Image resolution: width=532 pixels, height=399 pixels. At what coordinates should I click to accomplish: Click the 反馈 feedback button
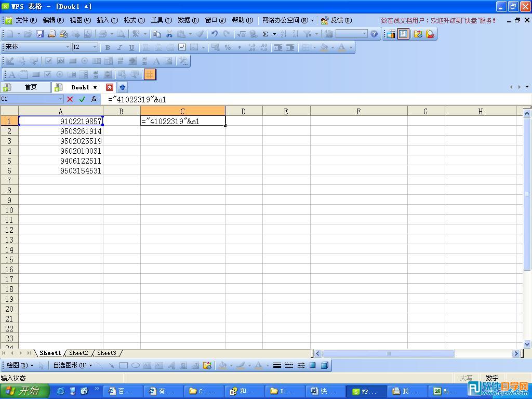click(337, 20)
